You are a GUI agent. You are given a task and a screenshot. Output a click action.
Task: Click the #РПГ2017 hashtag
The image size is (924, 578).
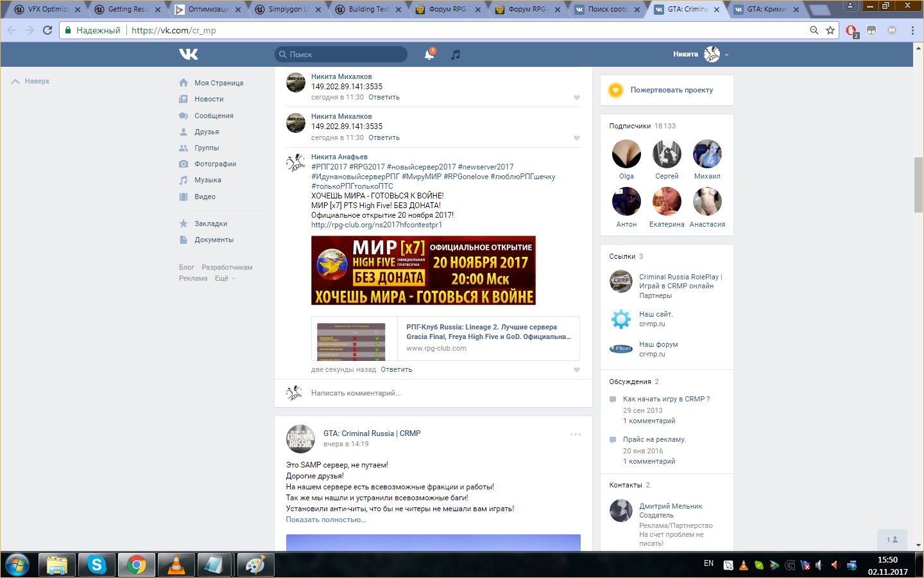point(329,167)
